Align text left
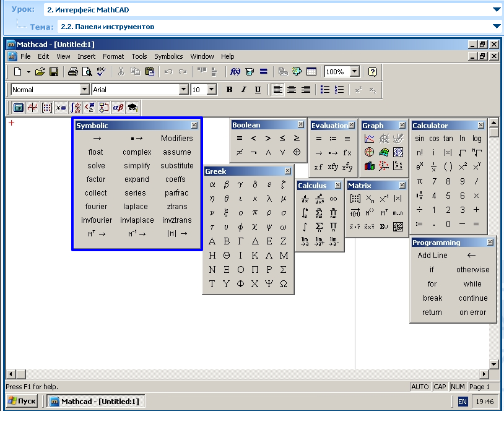 (277, 90)
